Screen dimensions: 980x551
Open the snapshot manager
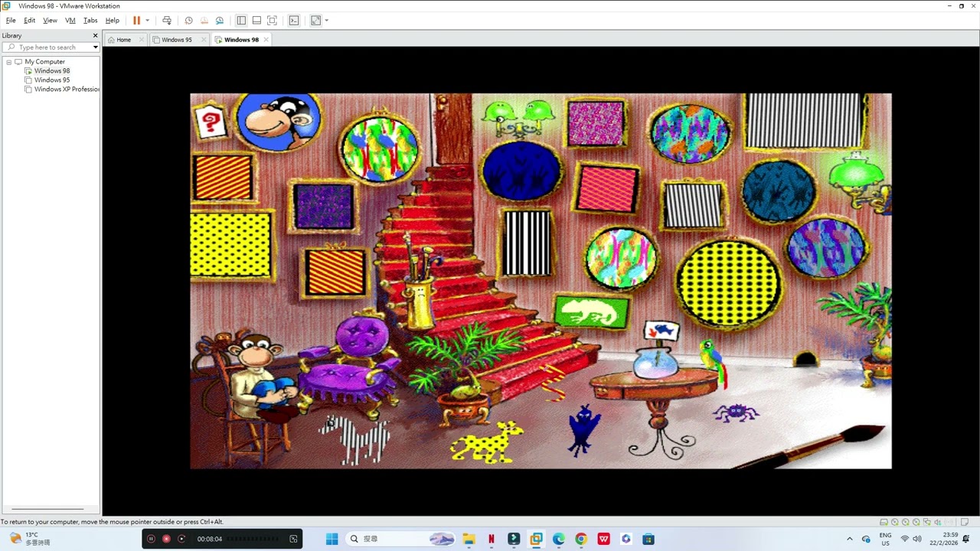click(220, 21)
